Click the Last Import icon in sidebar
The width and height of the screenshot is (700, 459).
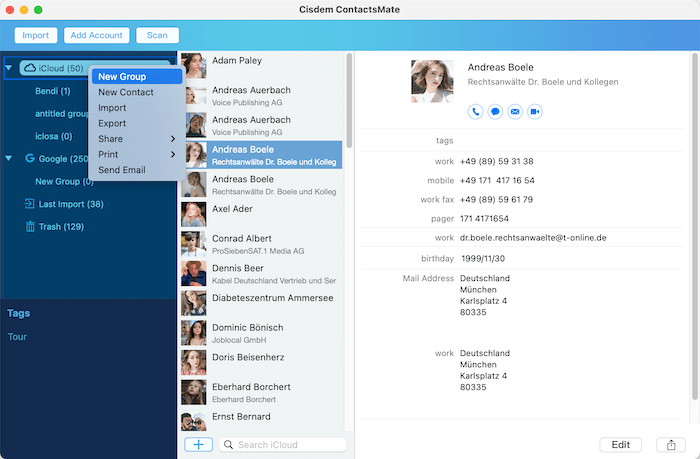29,204
